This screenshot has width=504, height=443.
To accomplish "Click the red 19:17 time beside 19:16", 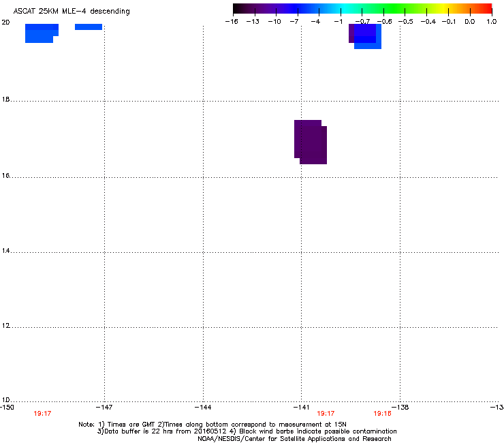I will pos(326,414).
